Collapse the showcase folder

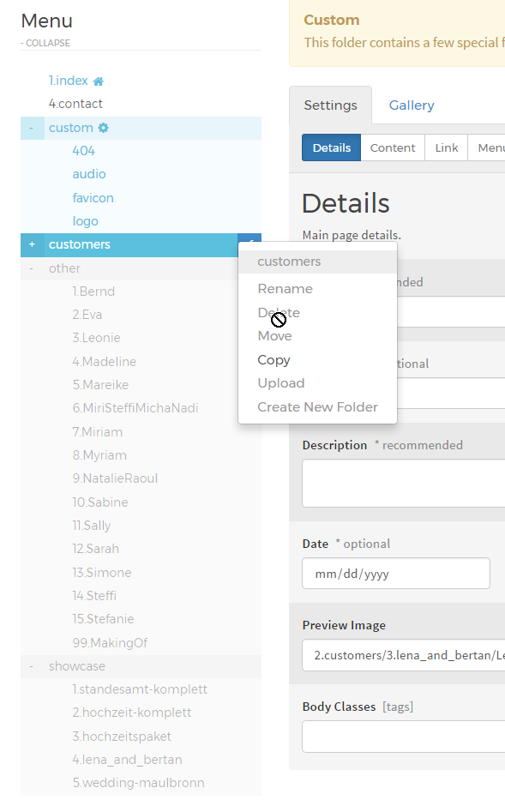click(32, 666)
